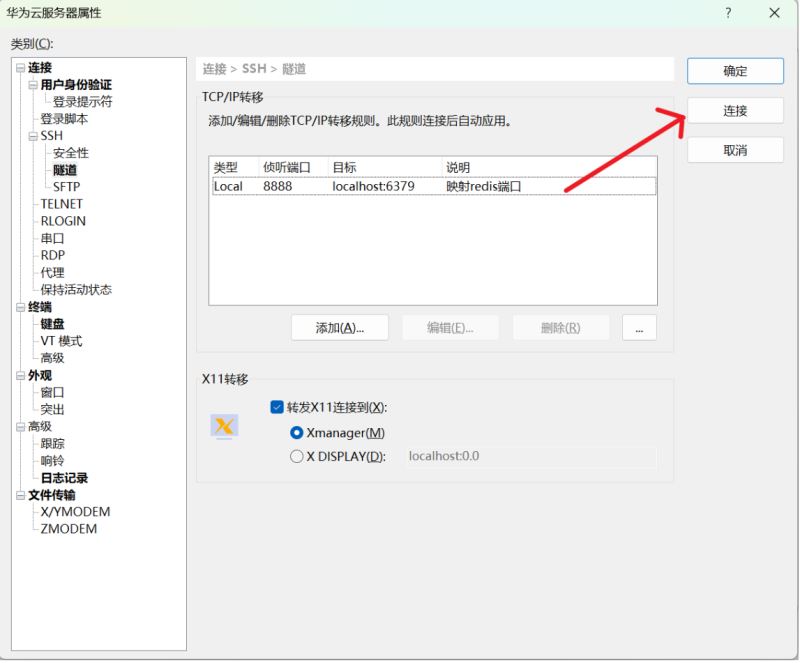This screenshot has width=800, height=663.
Task: Select 高级 under 终端
Action: pyautogui.click(x=52, y=358)
